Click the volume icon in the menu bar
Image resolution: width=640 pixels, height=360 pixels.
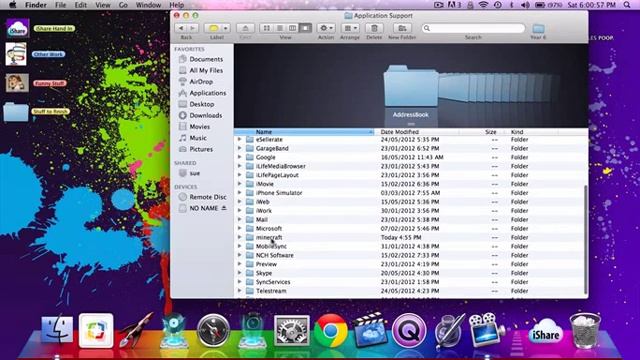[x=525, y=5]
